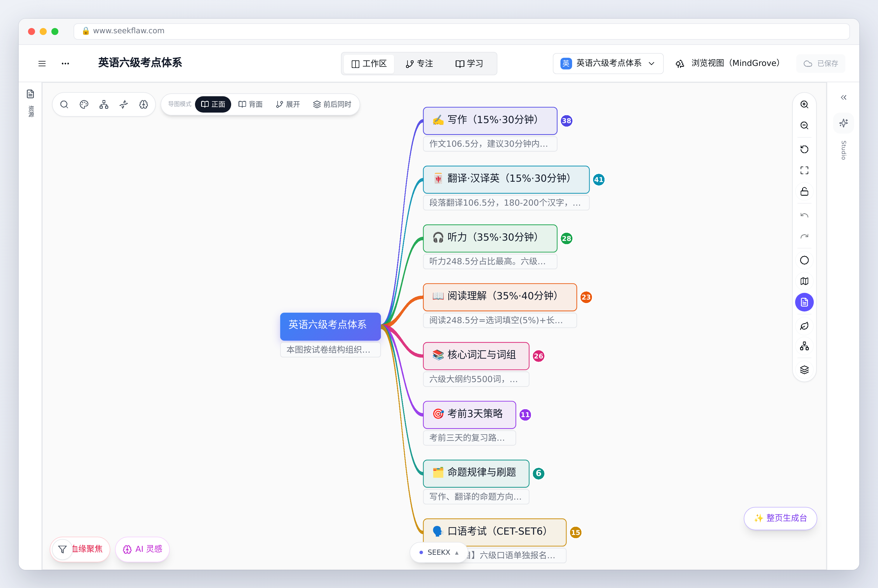Screen dimensions: 878x588
Task: Expand 阅读理解 node's 23 badge
Action: 586,297
